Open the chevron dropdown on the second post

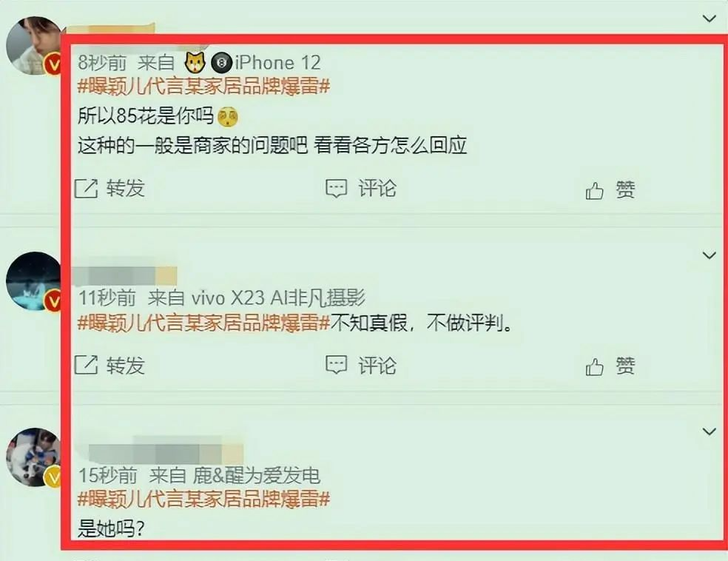pyautogui.click(x=709, y=255)
